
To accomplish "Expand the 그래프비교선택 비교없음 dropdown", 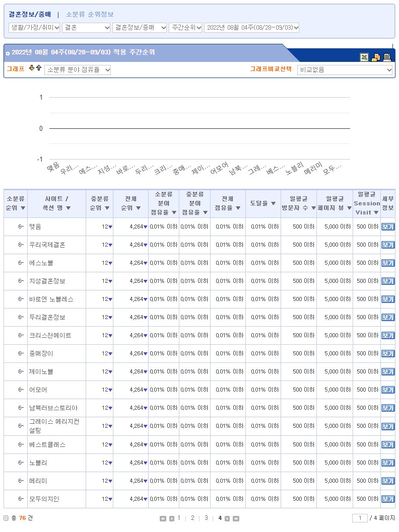I will coord(345,70).
